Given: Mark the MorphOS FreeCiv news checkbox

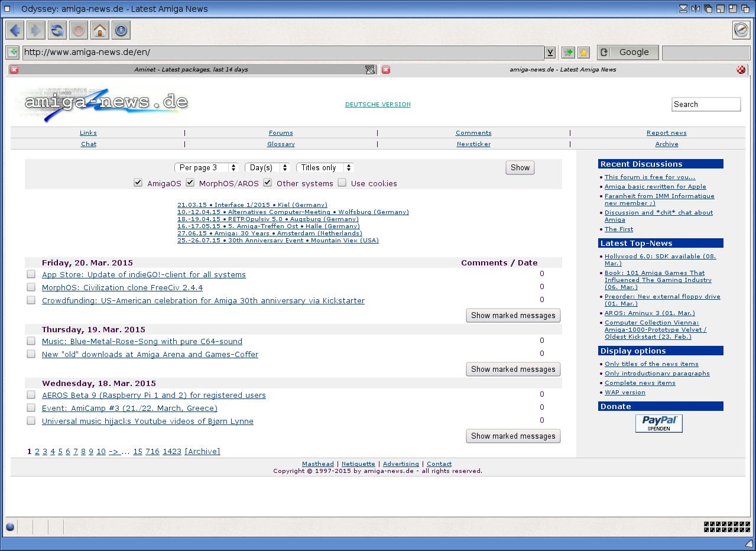Looking at the screenshot, I should click(31, 287).
